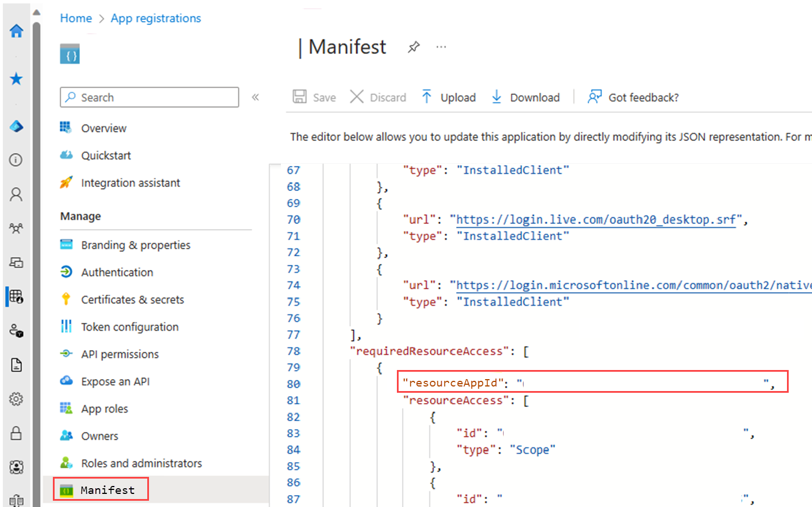Open the blue diamond Entra icon in sidebar
Viewport: 812px width, 507px height.
16,126
